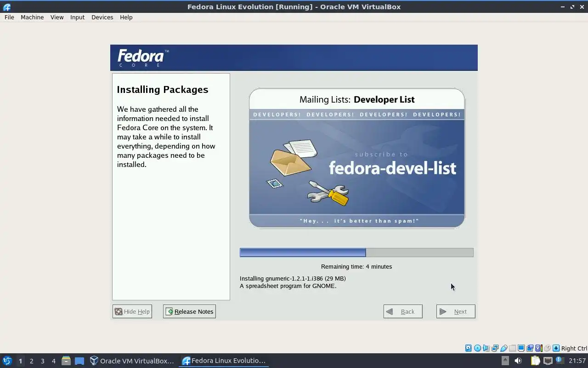Click the audio status icon in VirtualBox
Image resolution: width=588 pixels, height=368 pixels.
click(486, 348)
